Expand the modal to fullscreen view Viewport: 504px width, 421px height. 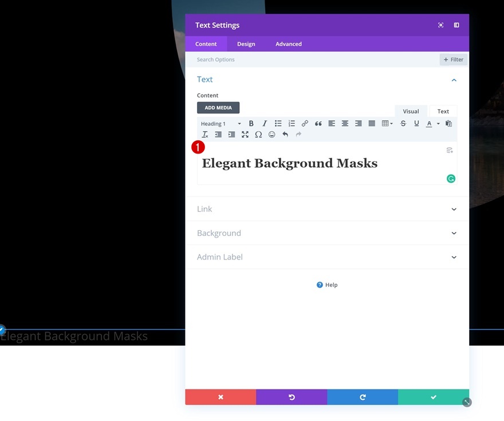tap(440, 25)
